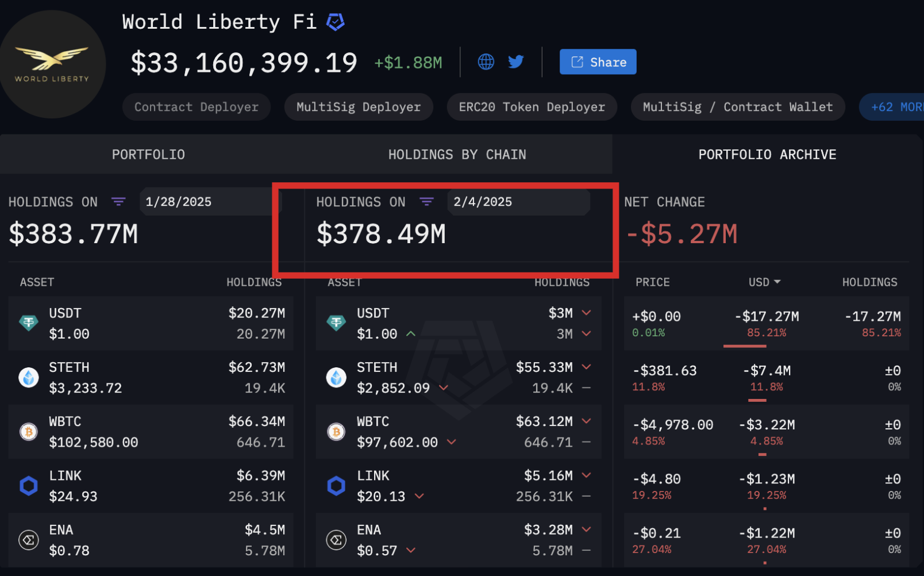Select the Contract Deployer tag
Viewport: 924px width, 576px height.
click(x=196, y=107)
